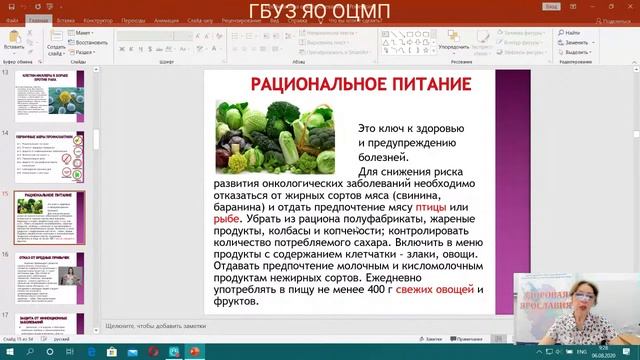Click the Найти (Find) button

(x=569, y=33)
